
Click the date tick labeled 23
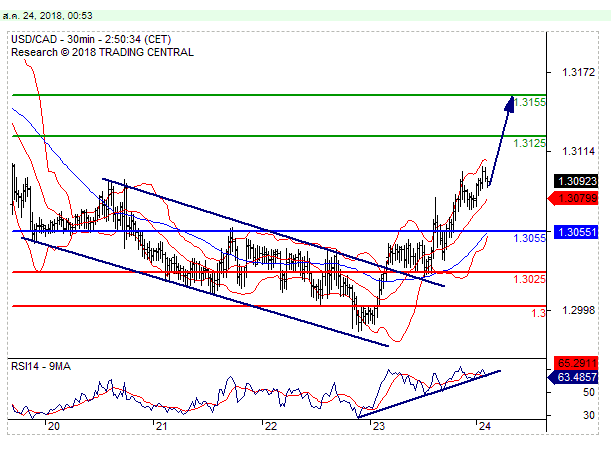click(x=378, y=426)
